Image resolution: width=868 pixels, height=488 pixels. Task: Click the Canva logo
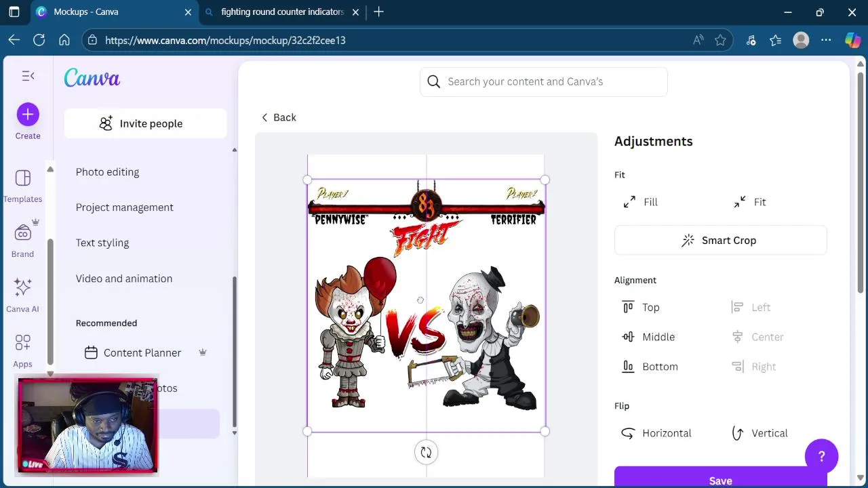[92, 79]
